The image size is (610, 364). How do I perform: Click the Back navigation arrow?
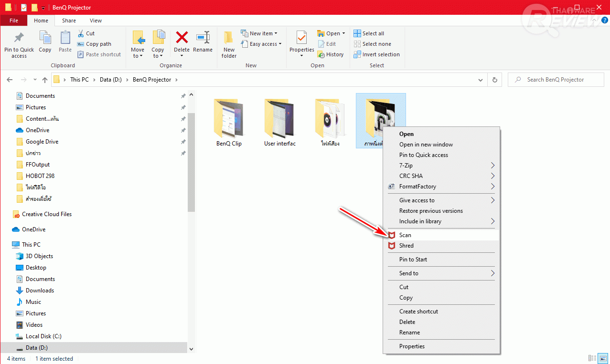coord(10,80)
